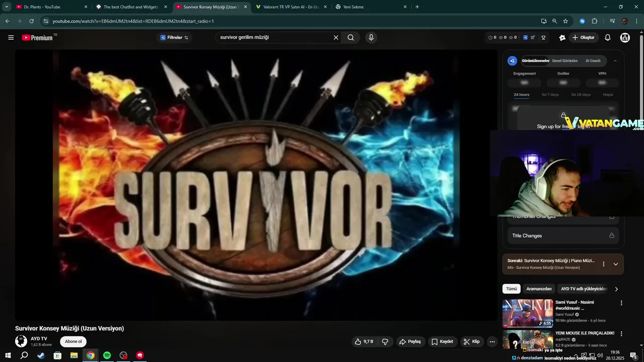Click the white AI sparkle icon beside Oluştur
Image resolution: width=644 pixels, height=362 pixels.
[x=562, y=37]
